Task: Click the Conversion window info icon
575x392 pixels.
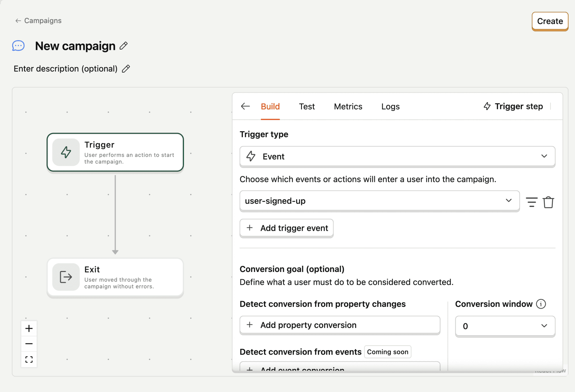Action: point(541,304)
